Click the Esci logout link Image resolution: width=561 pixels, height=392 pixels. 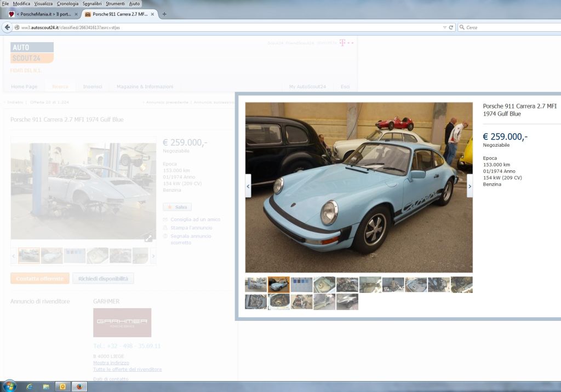pos(345,87)
